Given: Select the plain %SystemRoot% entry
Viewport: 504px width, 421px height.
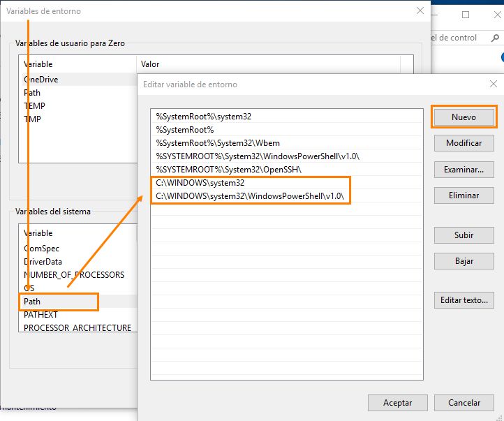Looking at the screenshot, I should point(287,130).
